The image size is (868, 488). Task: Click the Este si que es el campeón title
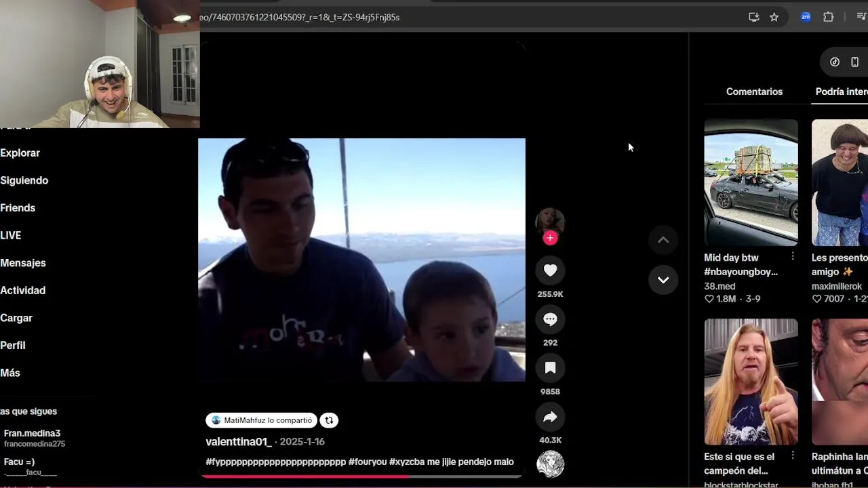(739, 464)
